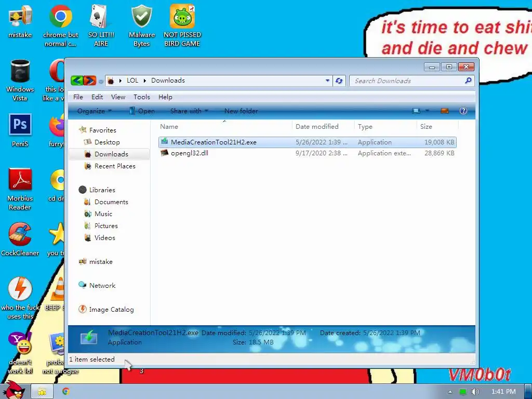This screenshot has width=532, height=399.
Task: Sort by the Type column header
Action: point(385,127)
